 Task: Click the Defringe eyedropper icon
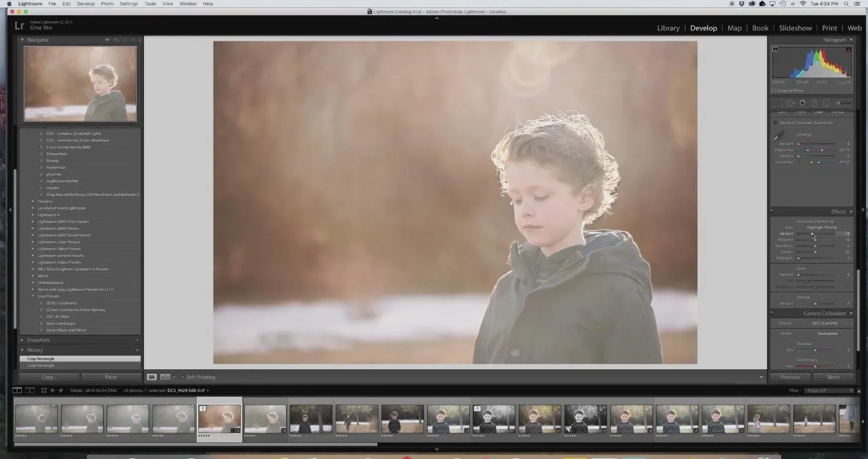click(x=778, y=136)
